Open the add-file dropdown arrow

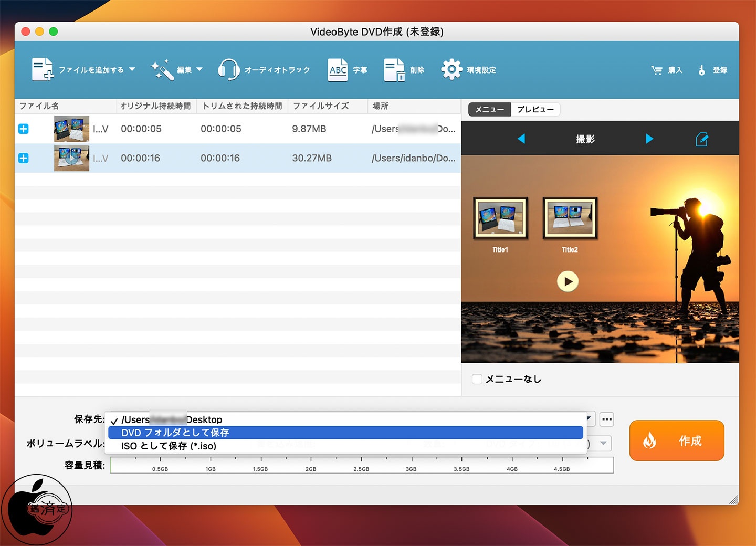pyautogui.click(x=132, y=69)
